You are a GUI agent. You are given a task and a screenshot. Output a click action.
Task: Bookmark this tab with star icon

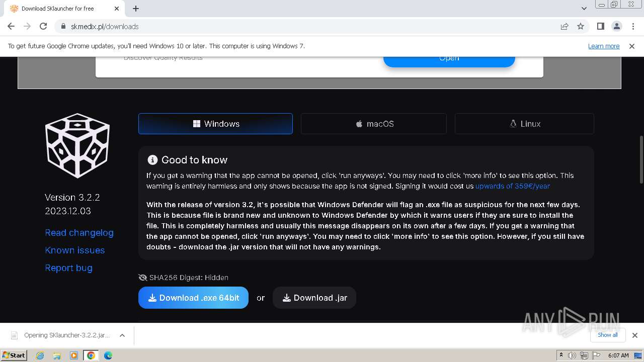pyautogui.click(x=581, y=27)
